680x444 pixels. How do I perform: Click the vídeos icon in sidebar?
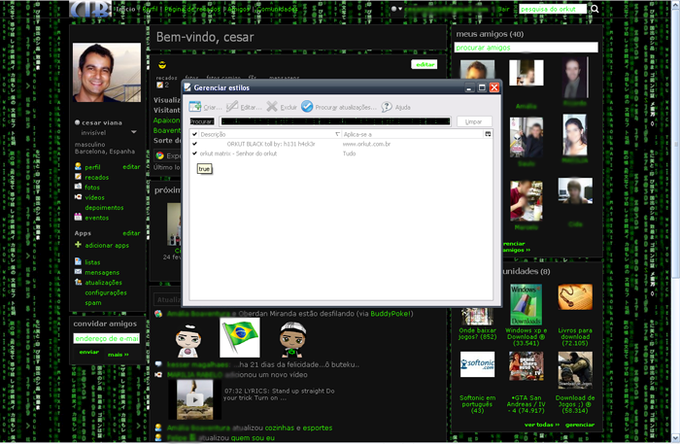coord(78,197)
